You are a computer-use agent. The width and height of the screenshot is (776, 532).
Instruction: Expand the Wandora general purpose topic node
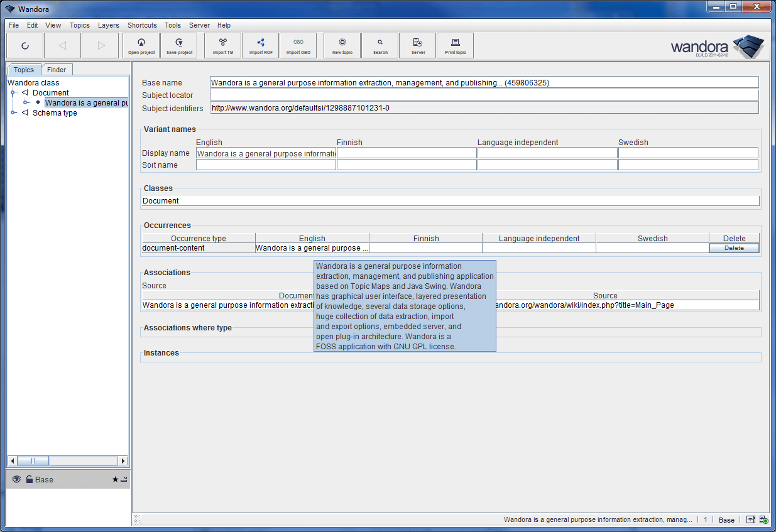coord(26,102)
